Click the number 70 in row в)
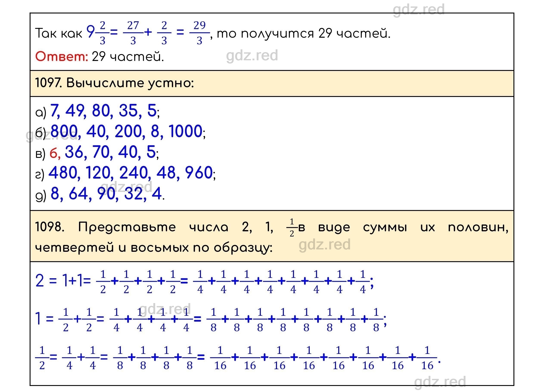535x392 pixels. click(101, 152)
